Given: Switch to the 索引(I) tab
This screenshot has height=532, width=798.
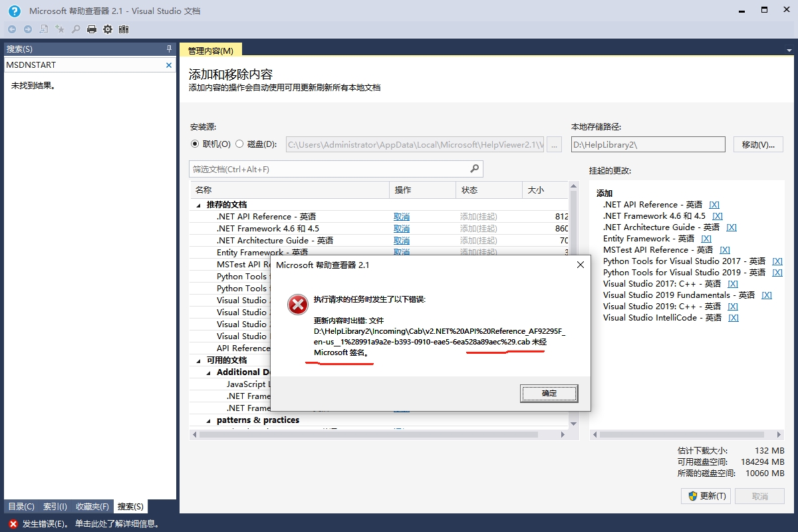Looking at the screenshot, I should click(55, 507).
